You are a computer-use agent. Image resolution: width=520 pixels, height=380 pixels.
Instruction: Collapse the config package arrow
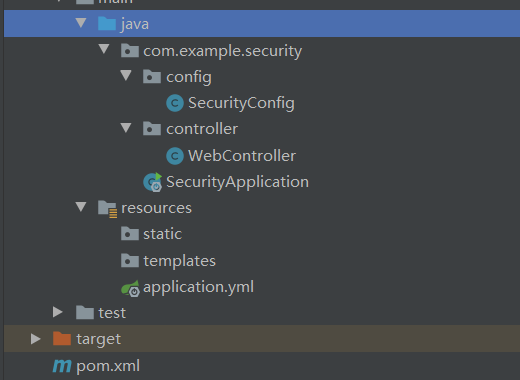126,76
